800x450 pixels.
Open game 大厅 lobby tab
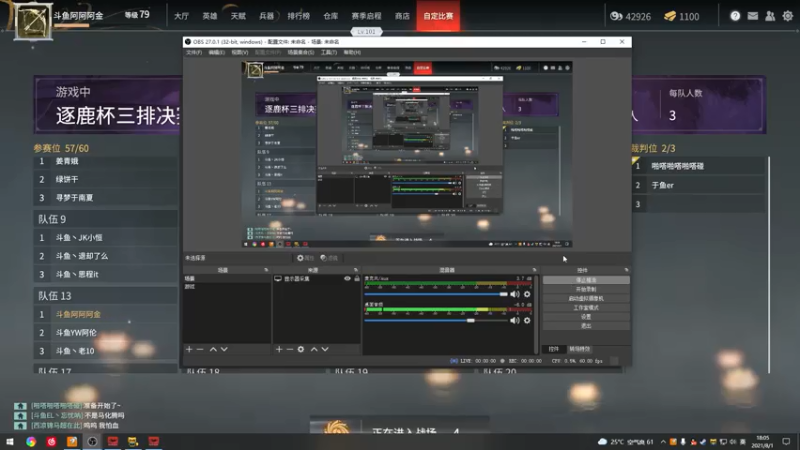pos(181,16)
